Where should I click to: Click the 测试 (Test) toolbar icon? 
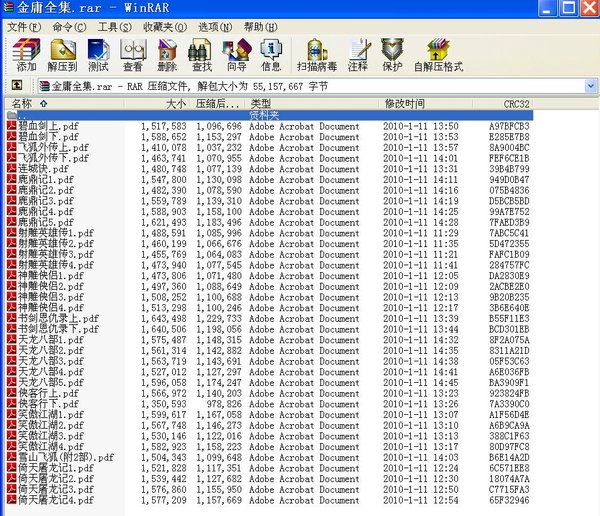coord(98,55)
